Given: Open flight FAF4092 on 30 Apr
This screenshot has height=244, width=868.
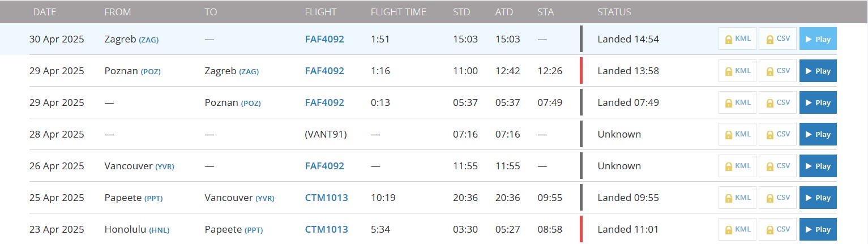Looking at the screenshot, I should tap(324, 39).
